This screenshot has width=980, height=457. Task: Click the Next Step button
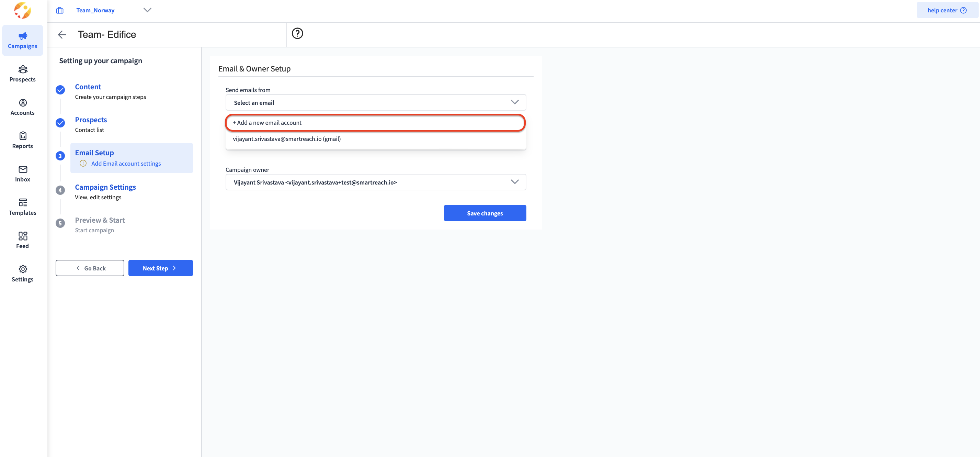160,268
